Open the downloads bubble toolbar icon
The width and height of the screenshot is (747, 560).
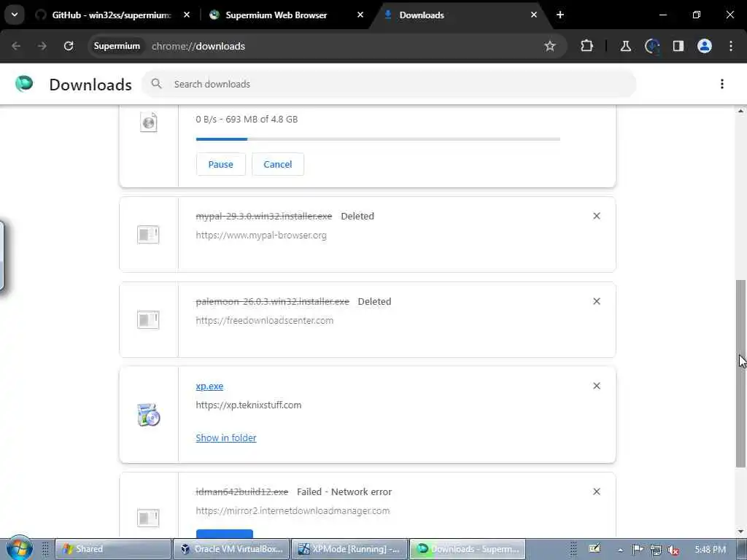[651, 46]
